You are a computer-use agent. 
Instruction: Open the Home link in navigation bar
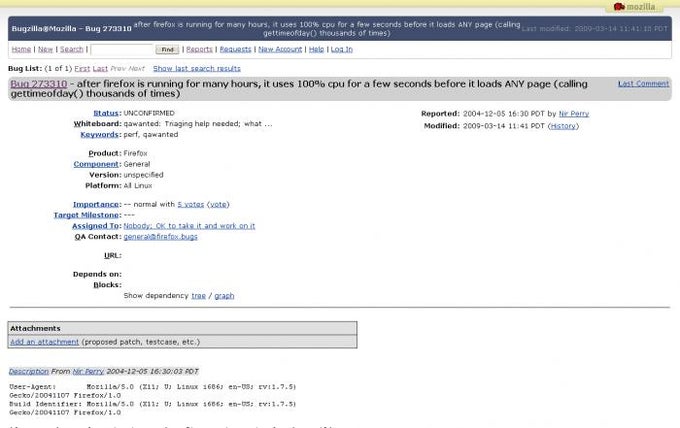[x=21, y=49]
